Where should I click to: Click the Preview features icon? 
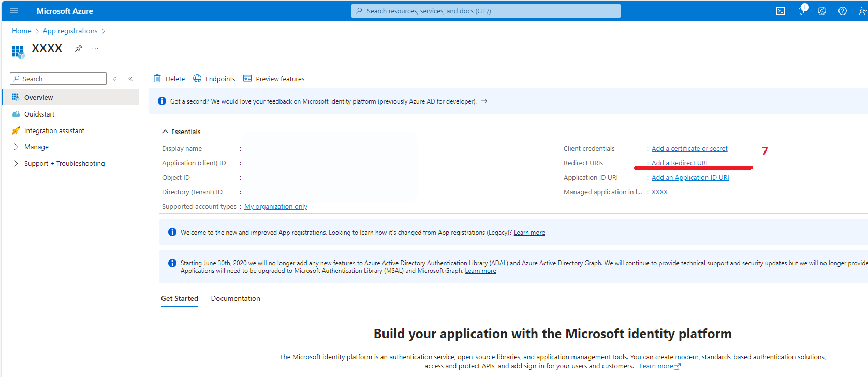tap(247, 79)
